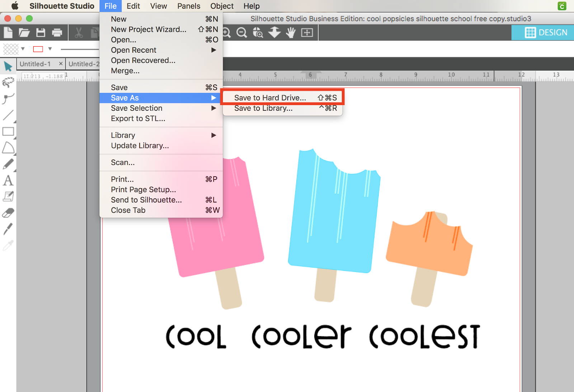Image resolution: width=574 pixels, height=392 pixels.
Task: Click Update Library... menu item
Action: (x=161, y=146)
